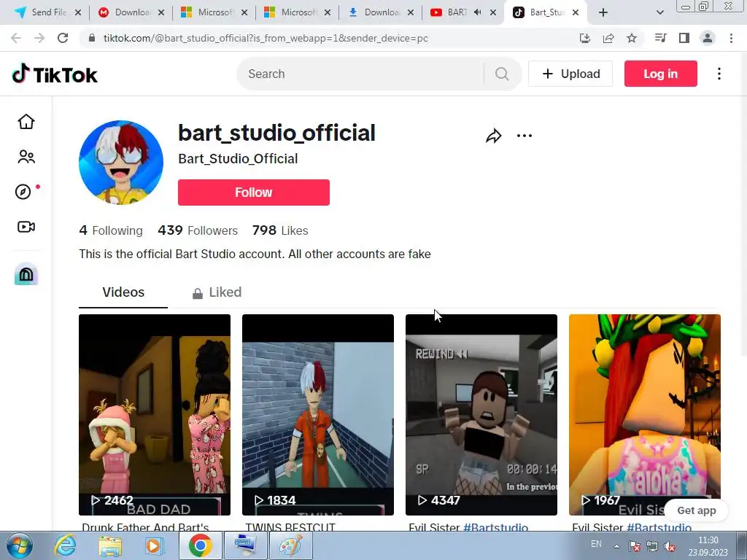Image resolution: width=747 pixels, height=560 pixels.
Task: Bookmark the page with star icon
Action: pos(632,38)
